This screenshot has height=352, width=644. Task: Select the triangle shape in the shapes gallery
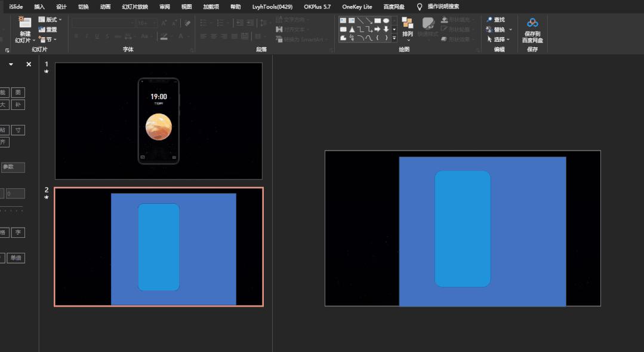pos(352,29)
